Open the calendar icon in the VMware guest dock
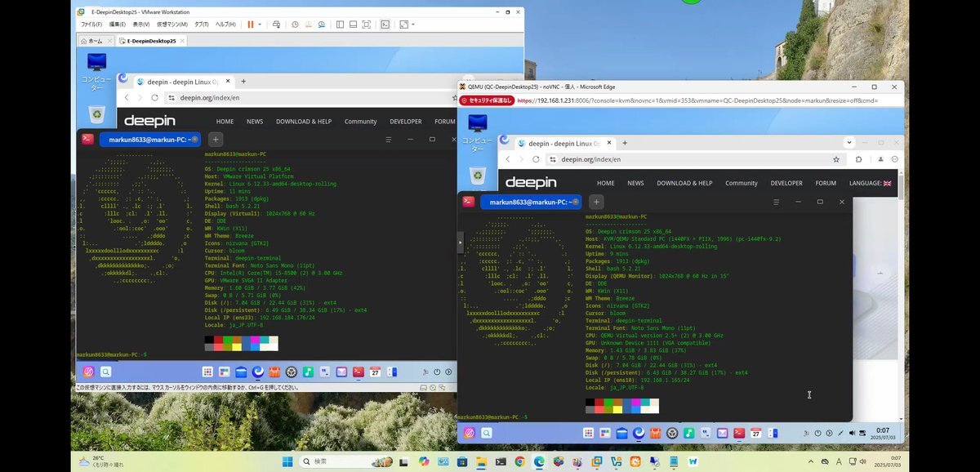 point(375,372)
